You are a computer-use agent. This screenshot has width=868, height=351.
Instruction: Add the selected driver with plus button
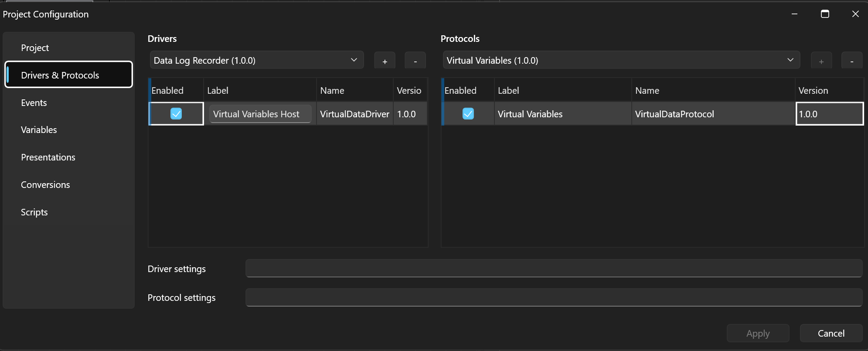(x=385, y=61)
